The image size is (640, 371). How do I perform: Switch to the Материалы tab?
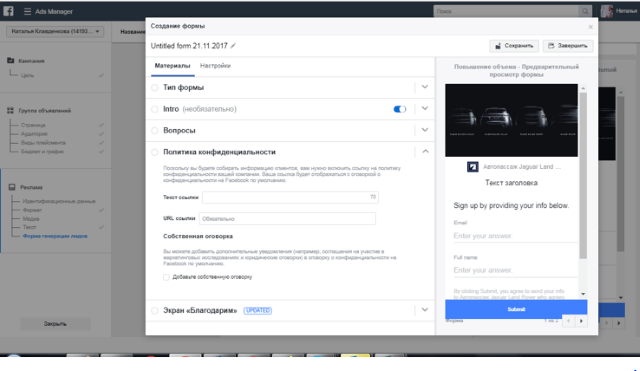click(172, 66)
